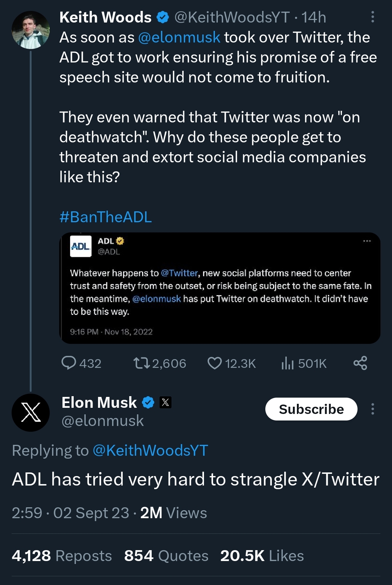Like Keith Woods' post via heart icon
The height and width of the screenshot is (585, 392).
(x=215, y=363)
